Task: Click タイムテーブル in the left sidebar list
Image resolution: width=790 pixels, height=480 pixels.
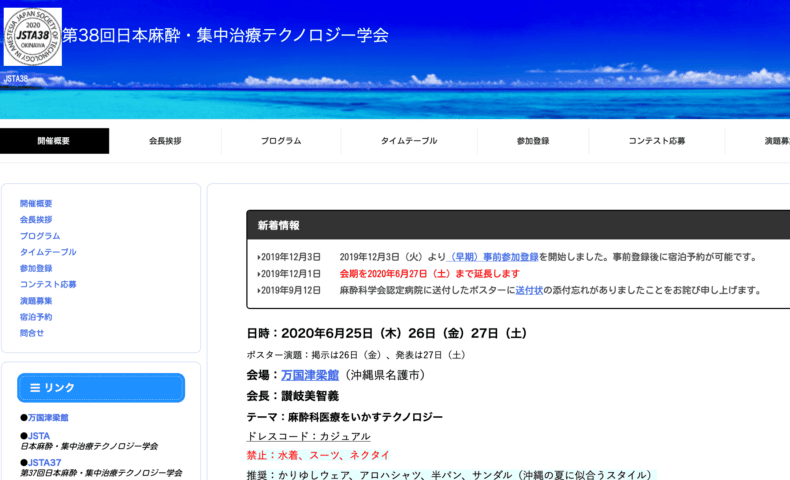Action: (x=48, y=252)
